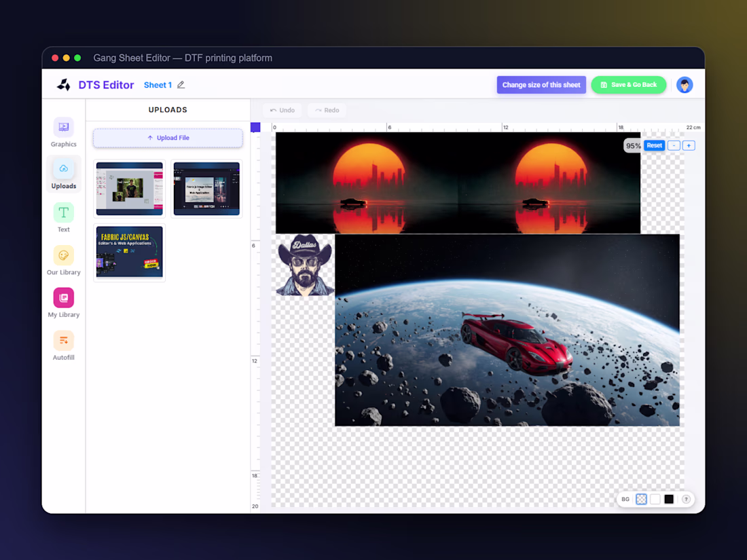The image size is (747, 560).
Task: Set white background swatch
Action: (655, 499)
